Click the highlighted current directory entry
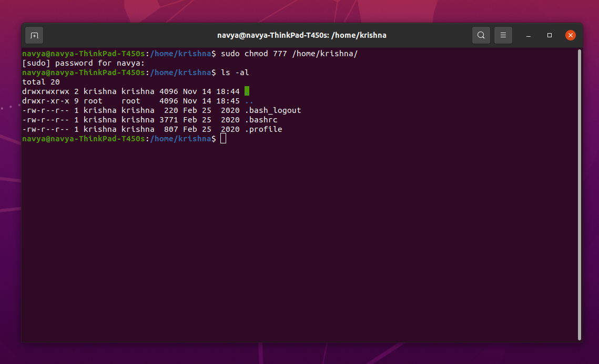599x364 pixels. [x=247, y=90]
